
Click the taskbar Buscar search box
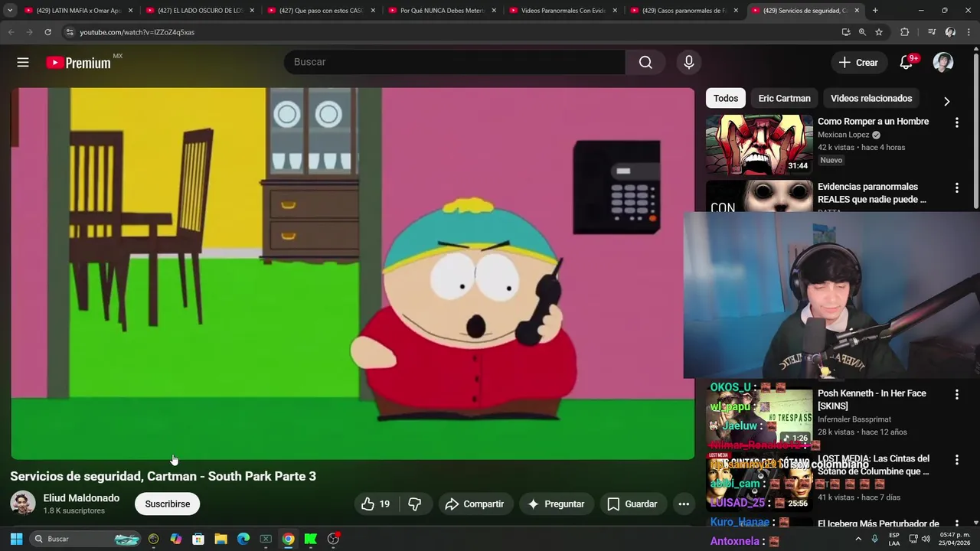click(x=86, y=539)
